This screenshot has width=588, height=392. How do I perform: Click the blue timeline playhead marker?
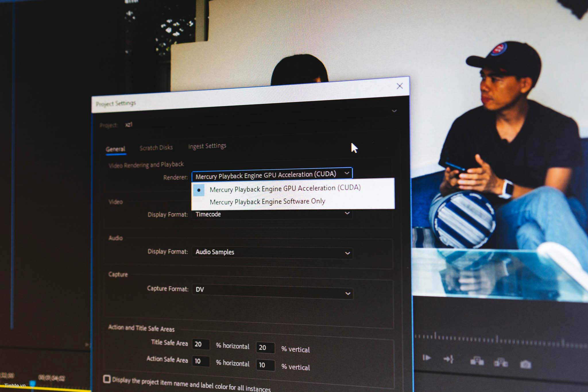(33, 384)
